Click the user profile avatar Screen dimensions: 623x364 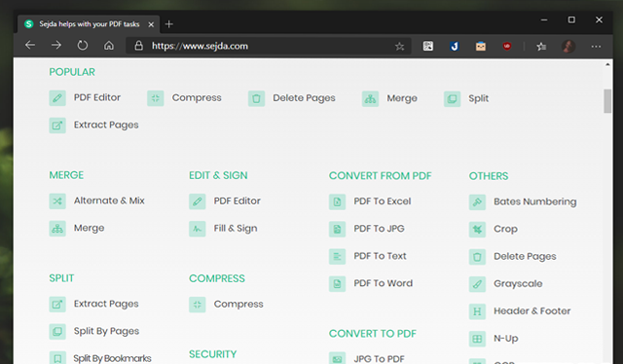click(568, 47)
